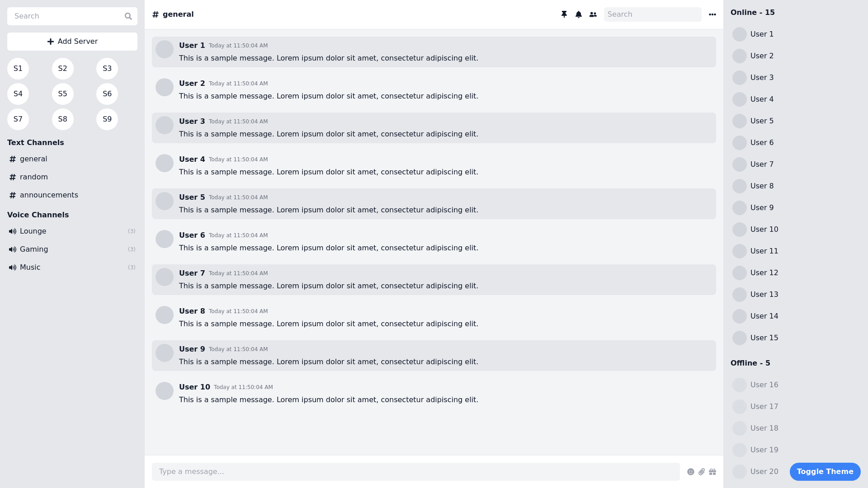Screen dimensions: 868x488
Task: Switch to the random text channel
Action: point(33,177)
